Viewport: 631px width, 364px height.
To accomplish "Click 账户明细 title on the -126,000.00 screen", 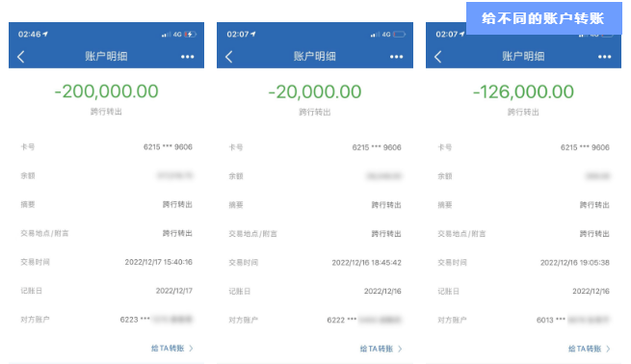I will point(523,56).
